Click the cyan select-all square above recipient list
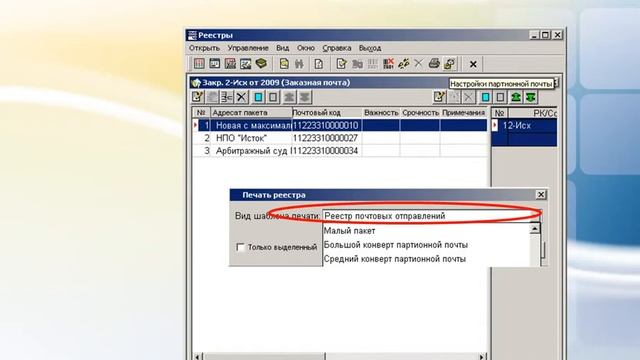 click(258, 97)
